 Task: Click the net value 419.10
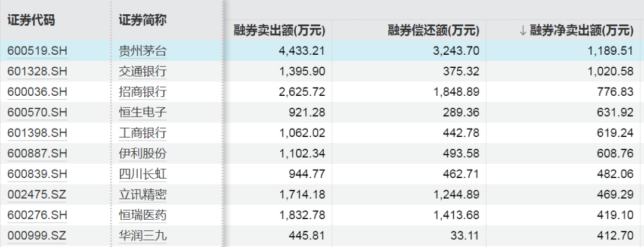click(x=615, y=215)
